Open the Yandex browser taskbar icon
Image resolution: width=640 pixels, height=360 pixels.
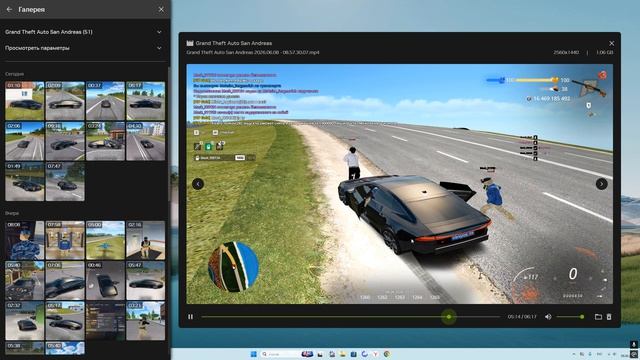coord(375,354)
